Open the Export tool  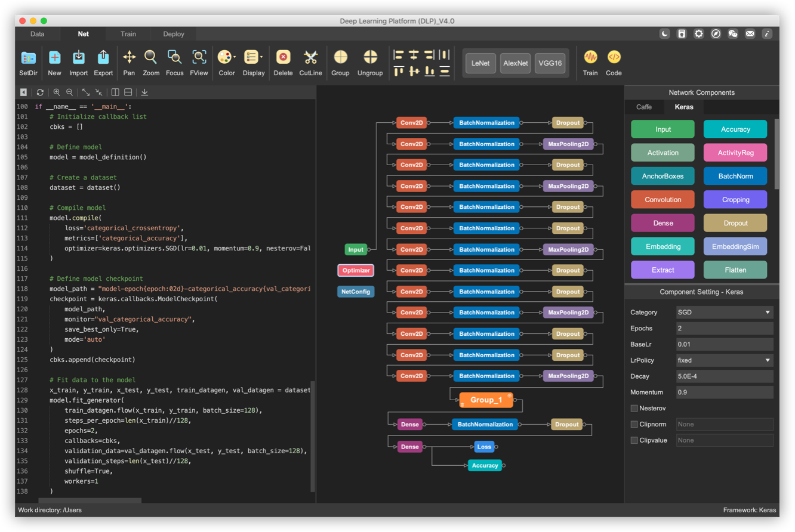[103, 57]
